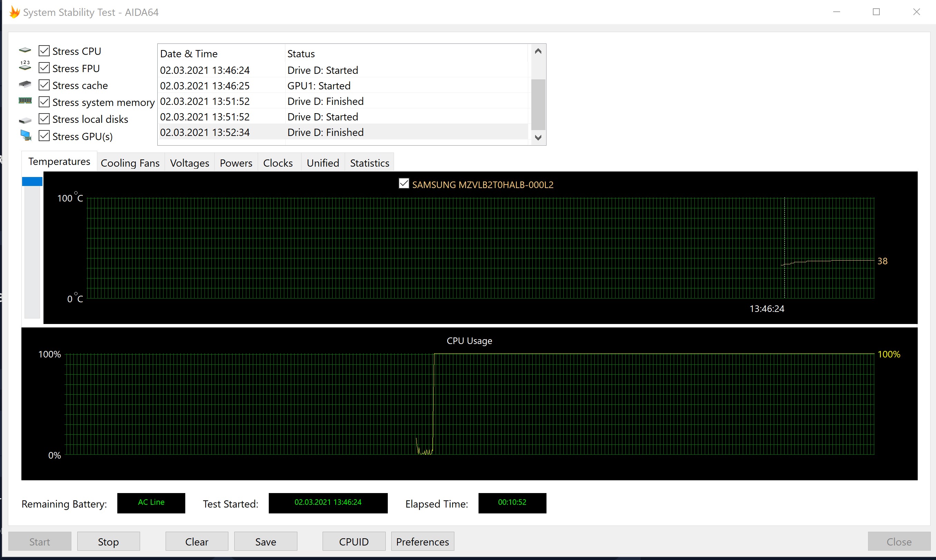
Task: Open the Voltages tab
Action: (189, 163)
